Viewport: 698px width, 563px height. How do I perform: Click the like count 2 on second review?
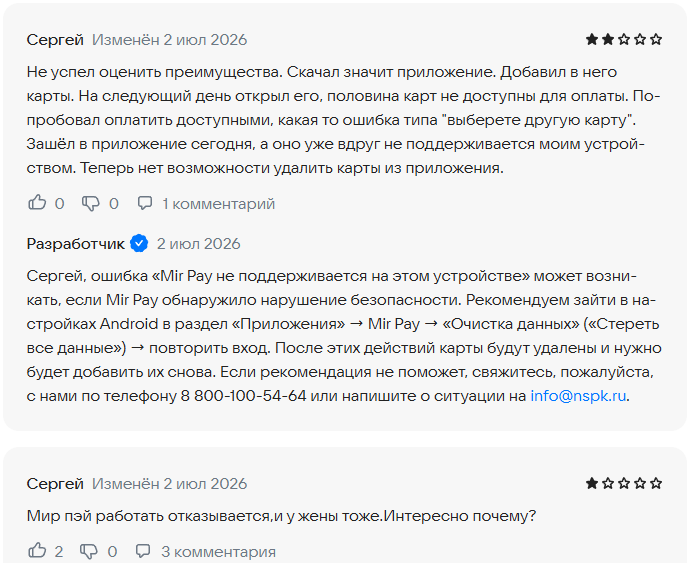coord(59,552)
